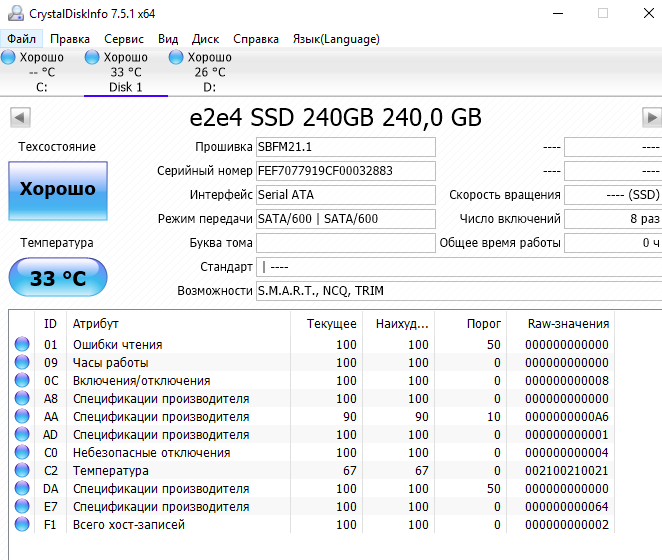Open the Файл menu
This screenshot has width=662, height=560.
(x=22, y=39)
